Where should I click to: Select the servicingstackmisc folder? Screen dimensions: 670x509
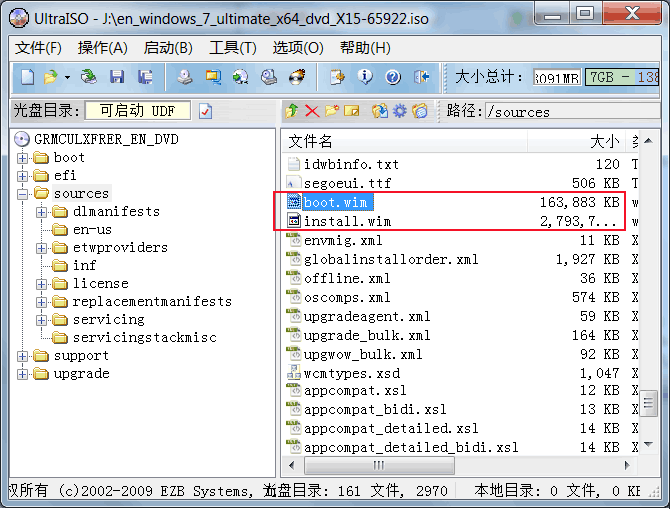click(x=144, y=338)
